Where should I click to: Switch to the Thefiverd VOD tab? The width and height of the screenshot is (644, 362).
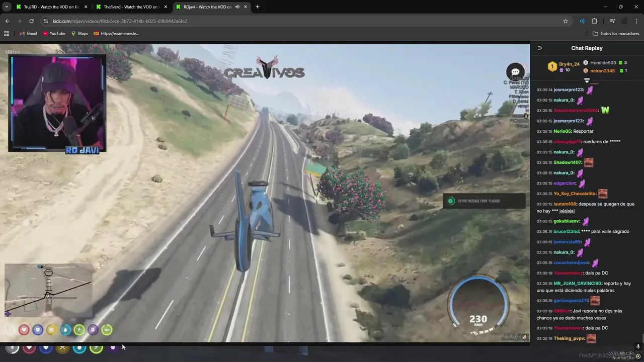[131, 7]
